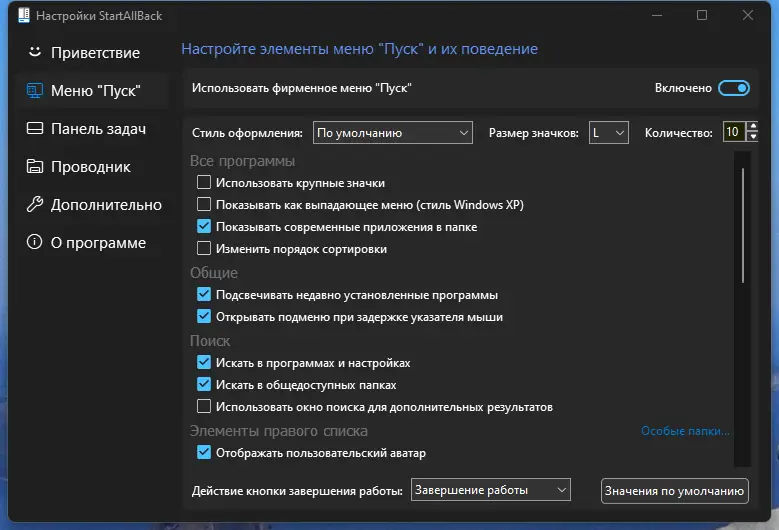Viewport: 779px width, 530px height.
Task: Uncheck Подсвечивать недавно установленные программы
Action: pos(204,295)
